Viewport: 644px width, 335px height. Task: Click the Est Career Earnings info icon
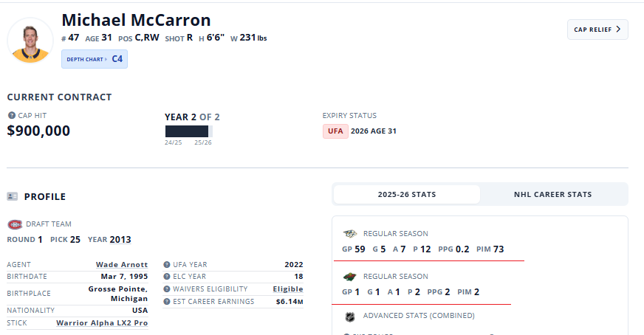[x=167, y=301]
